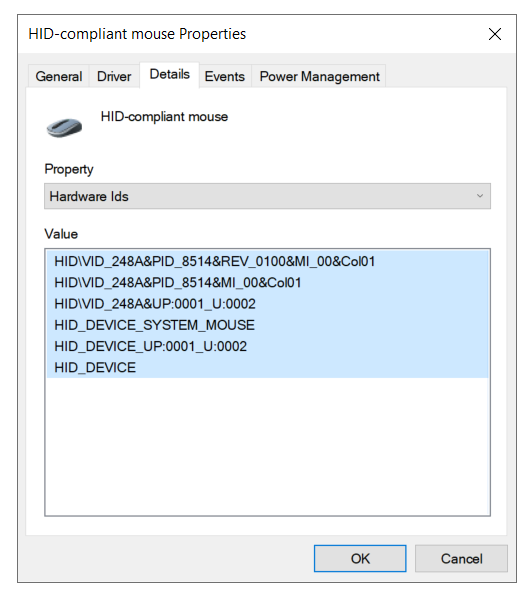Image resolution: width=524 pixels, height=590 pixels.
Task: Click the OK button
Action: (x=360, y=558)
